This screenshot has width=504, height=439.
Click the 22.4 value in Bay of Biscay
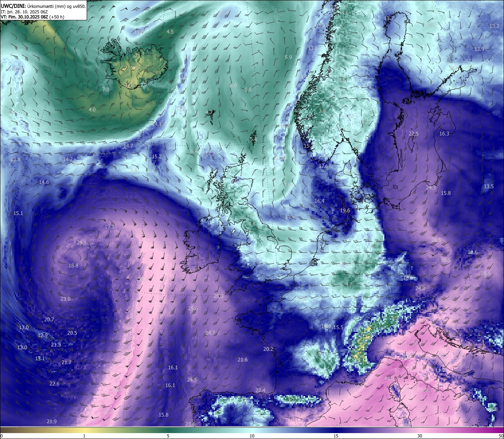pos(260,391)
